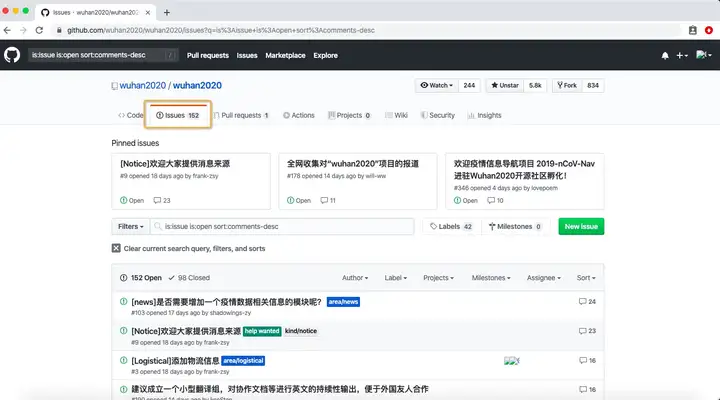Click the help wanted label
The height and width of the screenshot is (400, 720).
[262, 331]
